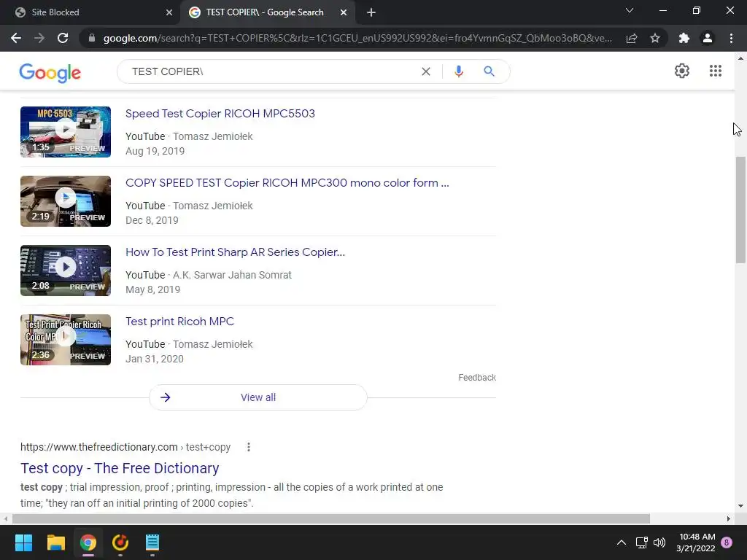Go back to the previous page
Screen dimensions: 747x560
click(x=16, y=38)
